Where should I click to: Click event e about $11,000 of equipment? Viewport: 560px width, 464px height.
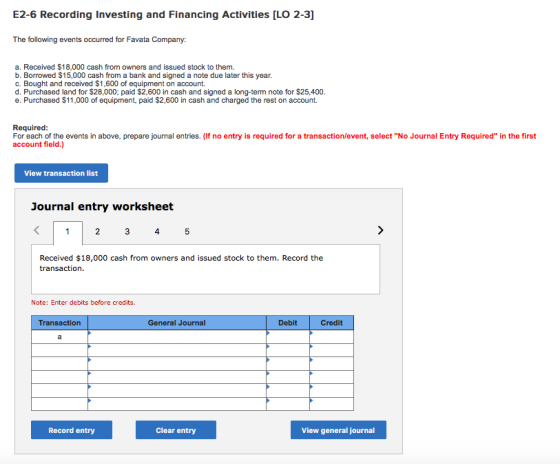tap(166, 100)
